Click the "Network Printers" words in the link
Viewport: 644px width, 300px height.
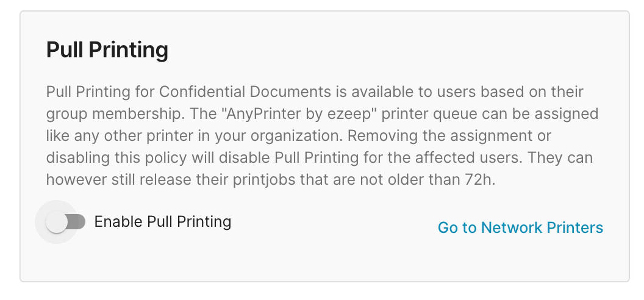tap(542, 227)
